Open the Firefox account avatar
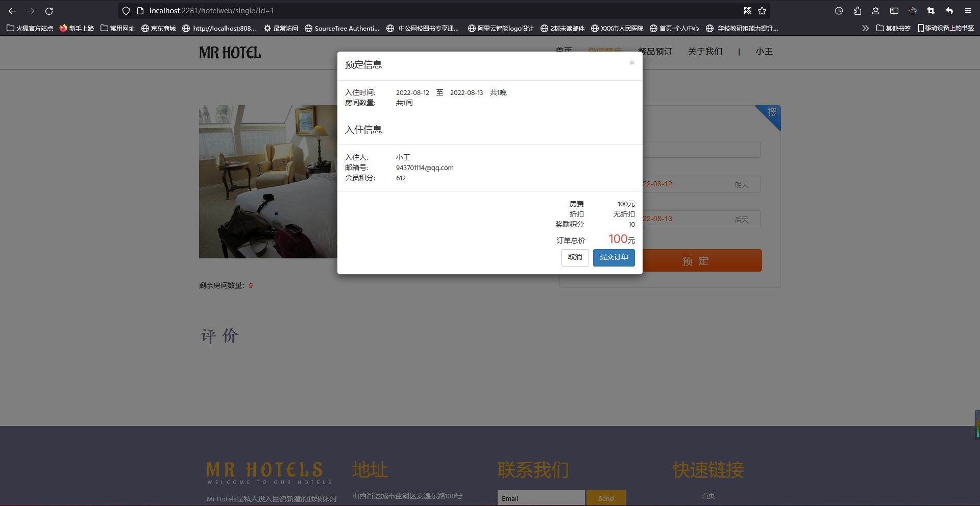Image resolution: width=980 pixels, height=506 pixels. click(x=913, y=10)
